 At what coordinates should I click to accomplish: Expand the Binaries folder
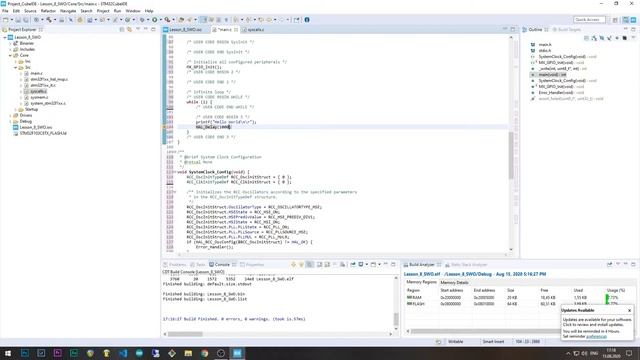11,43
